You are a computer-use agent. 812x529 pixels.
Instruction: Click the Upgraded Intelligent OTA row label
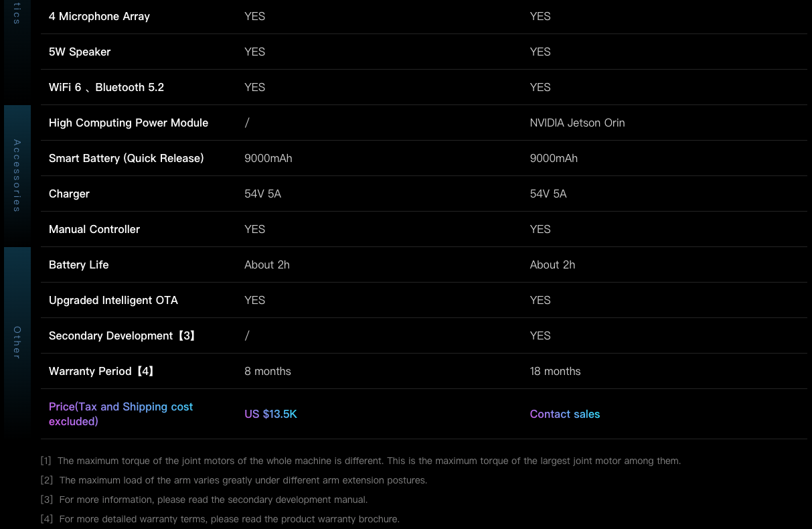(x=113, y=300)
